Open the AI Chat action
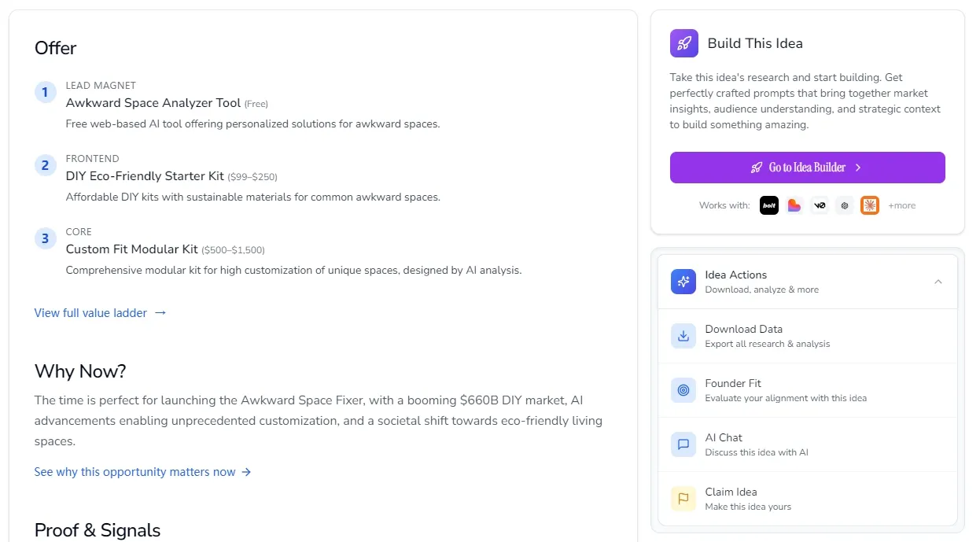The image size is (980, 542). [807, 444]
